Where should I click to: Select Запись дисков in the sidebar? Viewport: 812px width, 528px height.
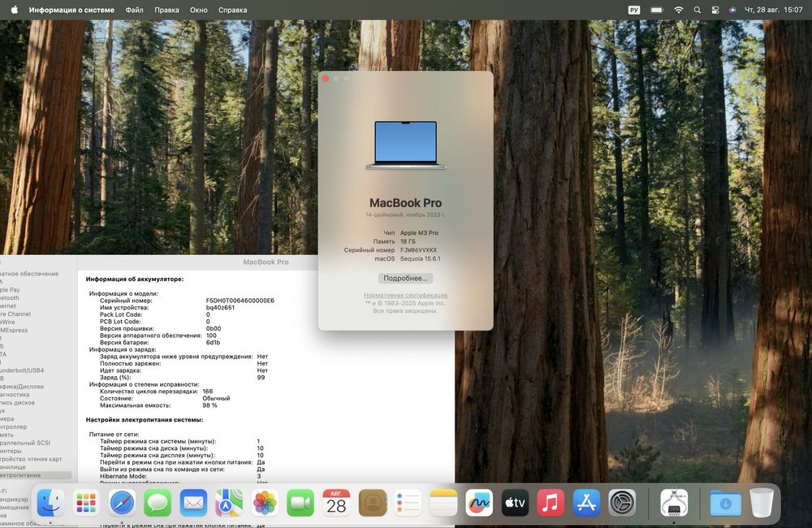[x=18, y=403]
